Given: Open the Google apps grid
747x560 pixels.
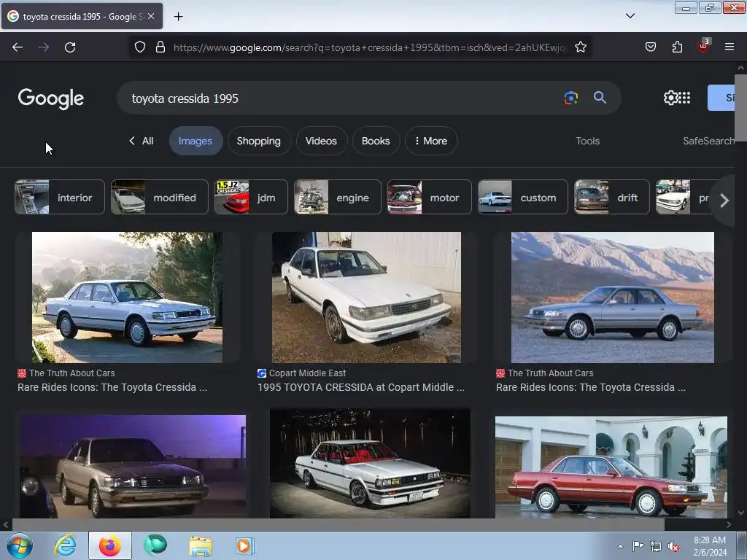Looking at the screenshot, I should [x=684, y=98].
